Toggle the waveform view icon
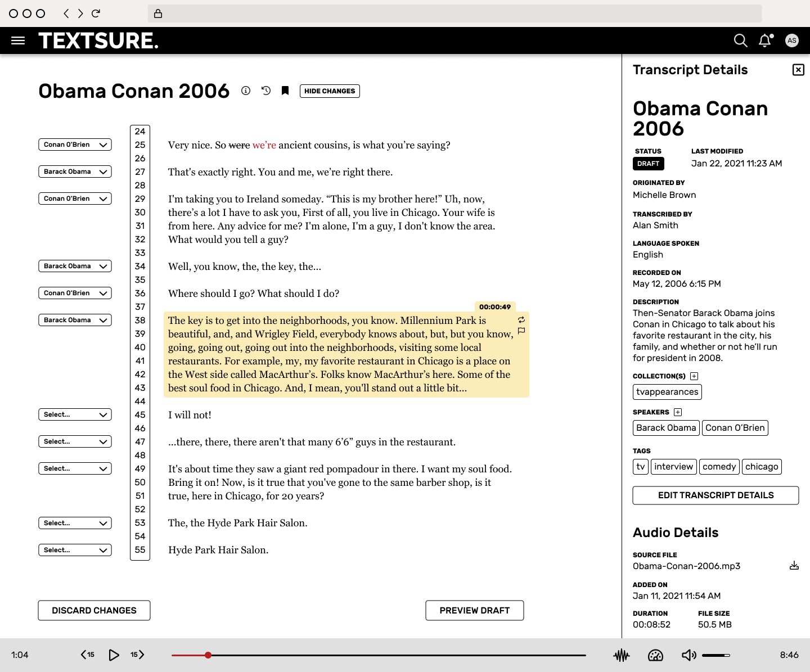Screen dimensions: 810x672 [x=622, y=655]
